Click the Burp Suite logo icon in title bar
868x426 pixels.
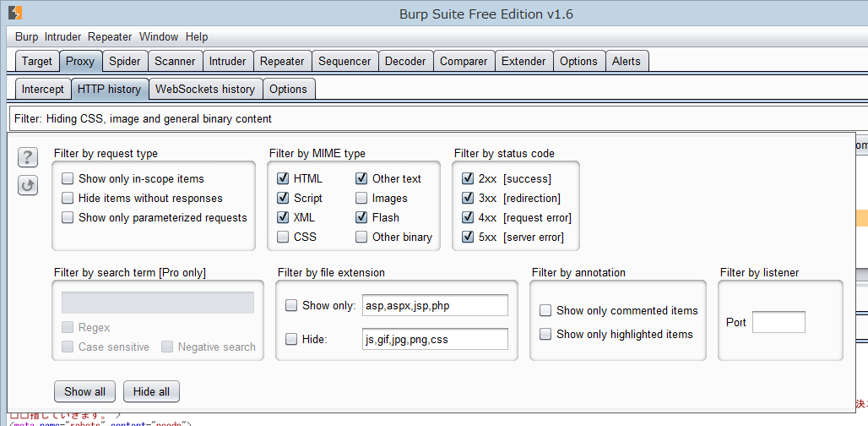[15, 12]
